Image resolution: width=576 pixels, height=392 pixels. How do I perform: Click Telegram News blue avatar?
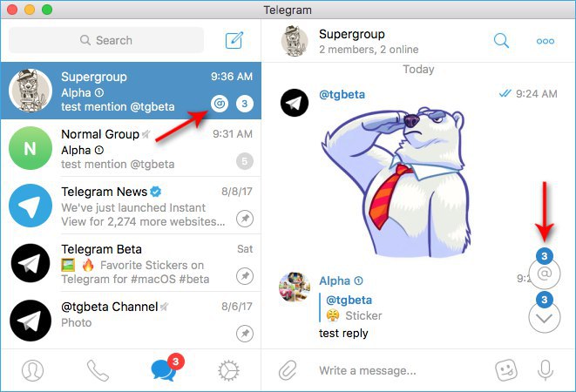coord(30,206)
